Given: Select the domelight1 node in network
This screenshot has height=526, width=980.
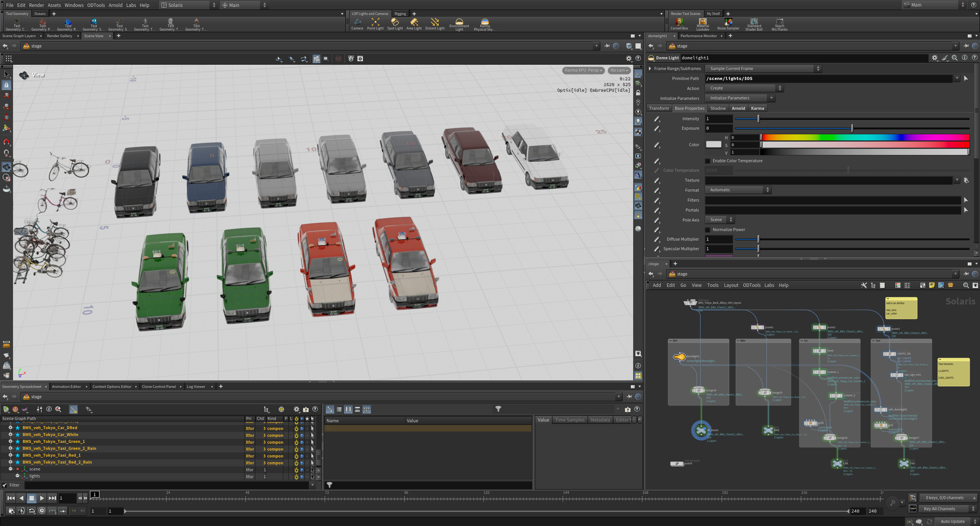Looking at the screenshot, I should (x=679, y=356).
